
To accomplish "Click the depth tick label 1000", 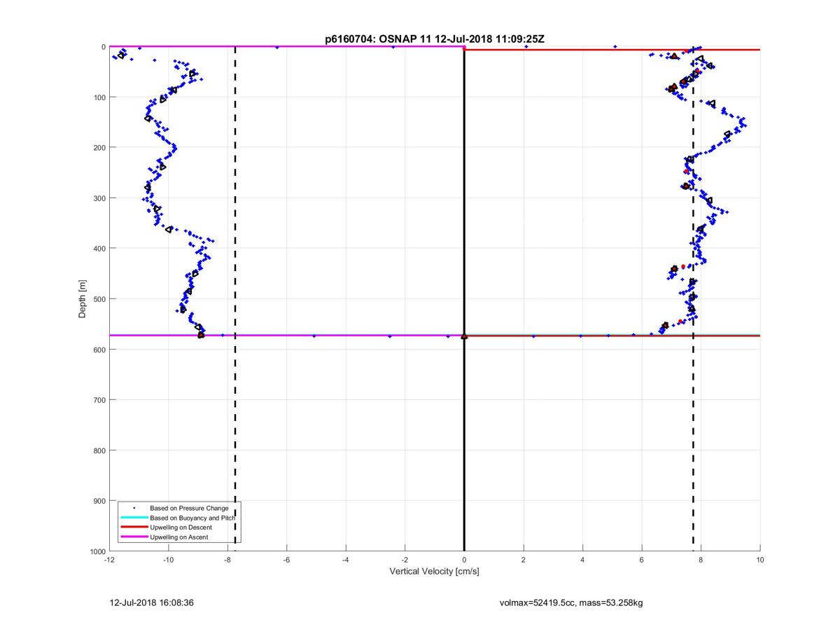I will pyautogui.click(x=98, y=551).
